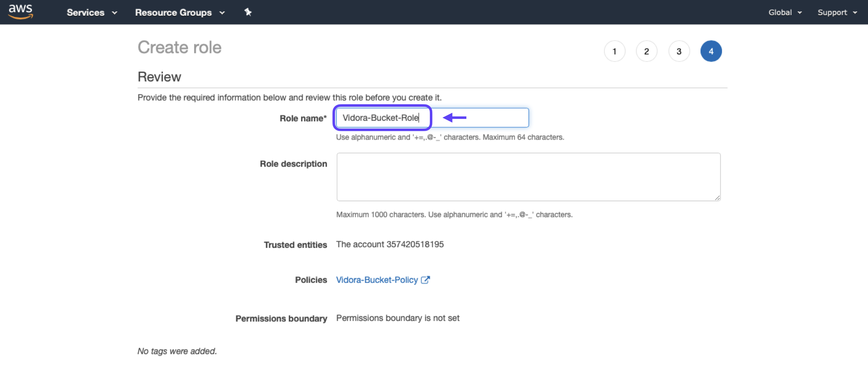Click the 'Trusted entities' label

coord(295,245)
